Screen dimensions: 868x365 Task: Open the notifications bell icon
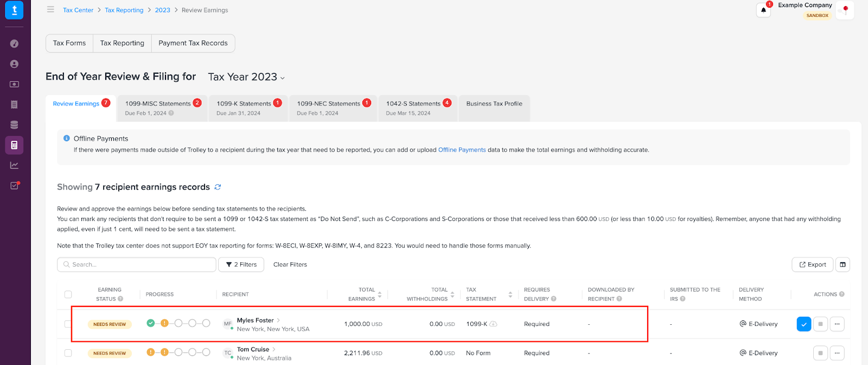coord(763,10)
